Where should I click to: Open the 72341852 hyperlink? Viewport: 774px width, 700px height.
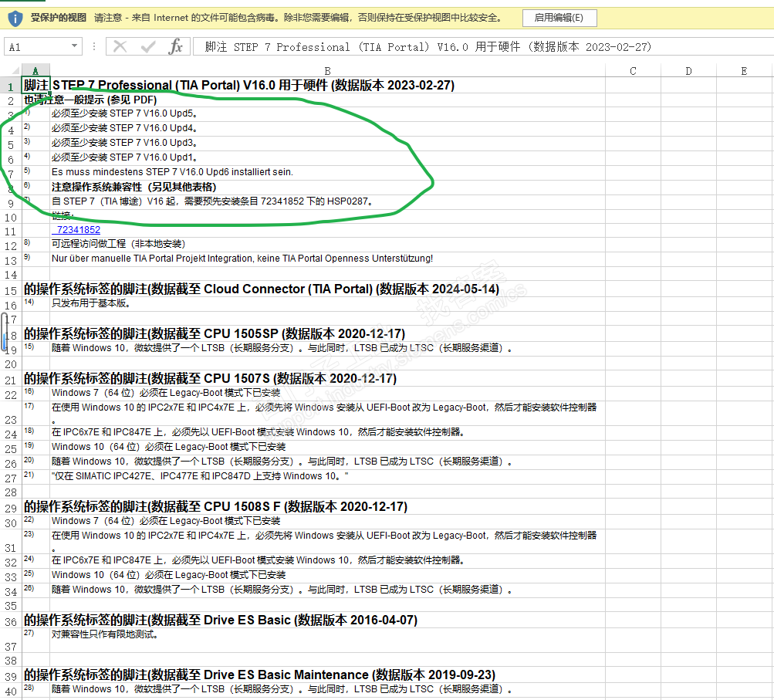(77, 229)
